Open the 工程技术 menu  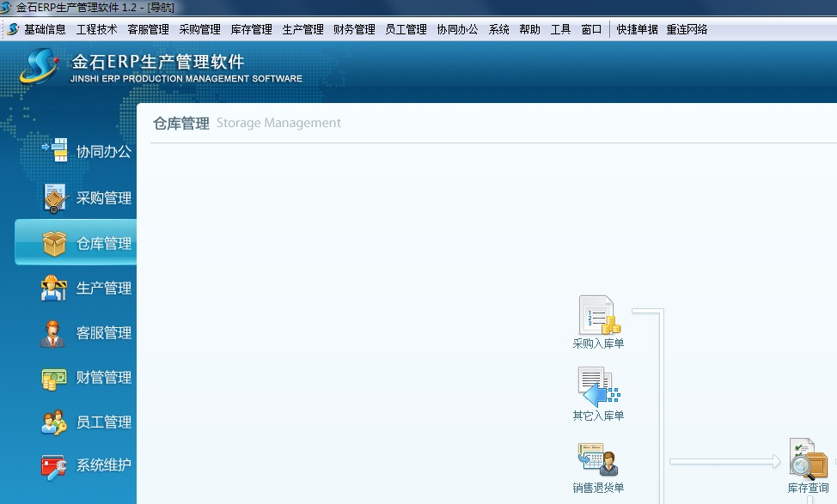(x=95, y=28)
